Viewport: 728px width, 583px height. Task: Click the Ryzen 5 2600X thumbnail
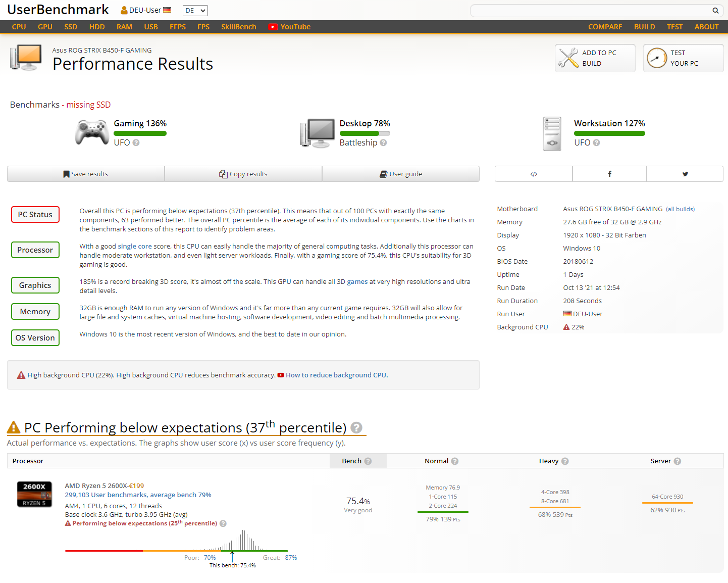click(34, 494)
